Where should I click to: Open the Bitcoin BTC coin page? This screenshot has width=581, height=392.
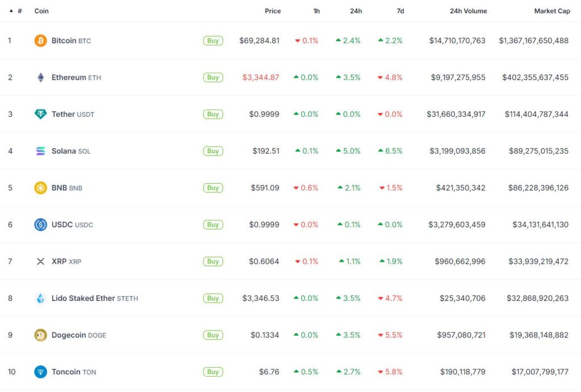(x=71, y=40)
